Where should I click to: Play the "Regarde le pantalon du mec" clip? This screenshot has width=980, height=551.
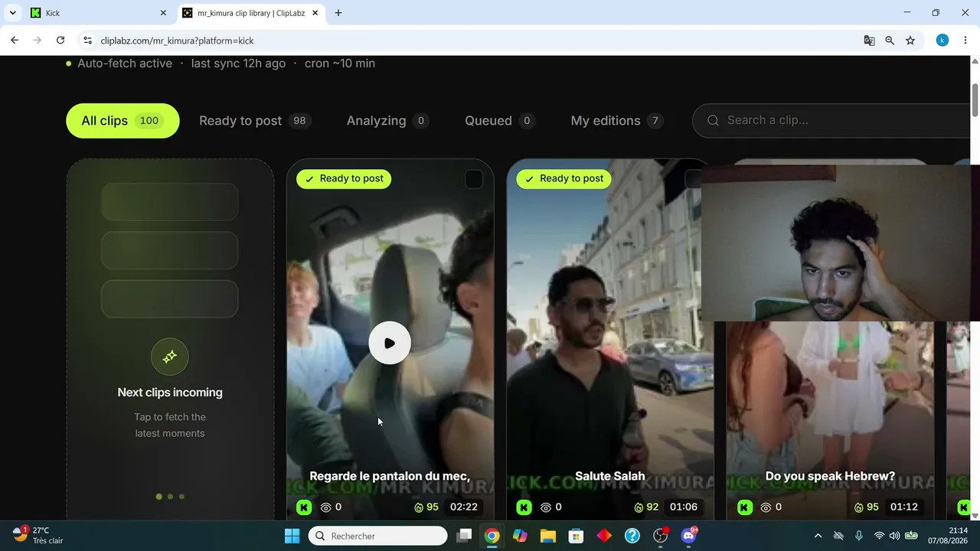pyautogui.click(x=390, y=343)
